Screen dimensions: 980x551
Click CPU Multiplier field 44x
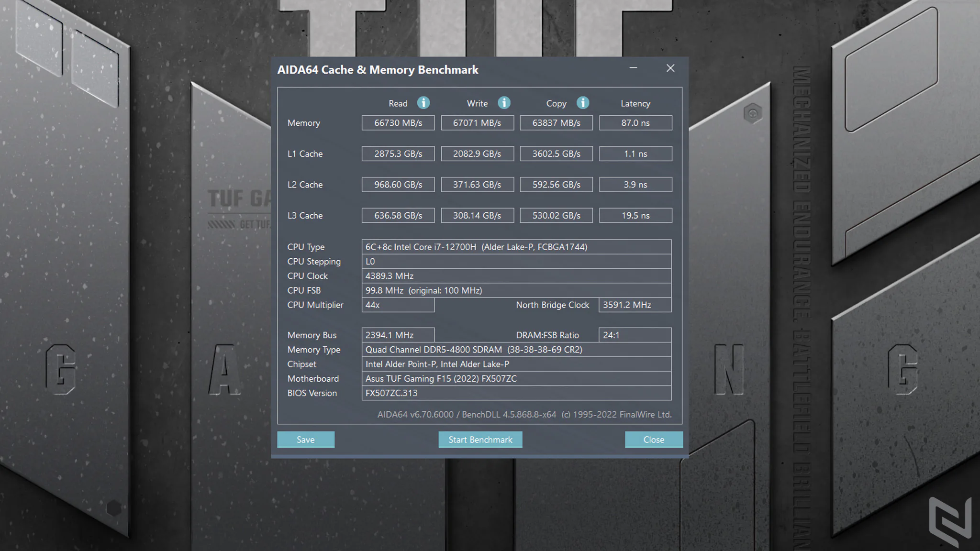coord(398,305)
